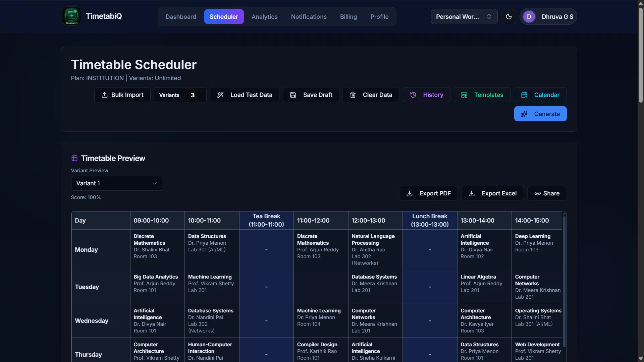
Task: Click the Save Draft button label
Action: [318, 95]
